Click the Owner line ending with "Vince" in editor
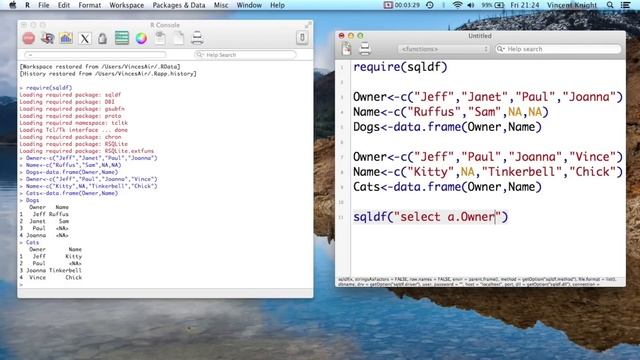The height and width of the screenshot is (360, 640). [x=488, y=157]
